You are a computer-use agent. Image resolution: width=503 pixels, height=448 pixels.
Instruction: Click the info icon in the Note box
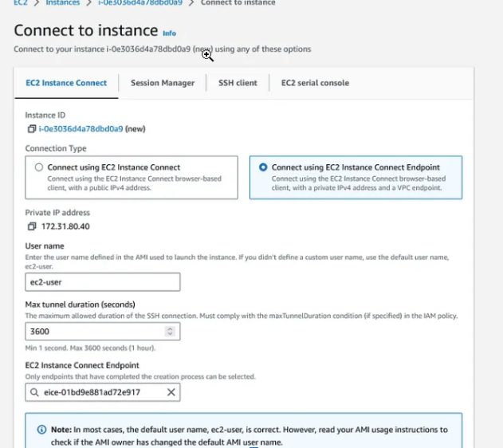point(42,430)
